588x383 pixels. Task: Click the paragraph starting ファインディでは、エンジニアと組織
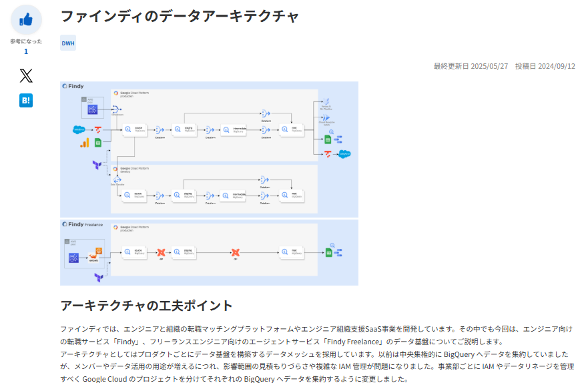317,335
